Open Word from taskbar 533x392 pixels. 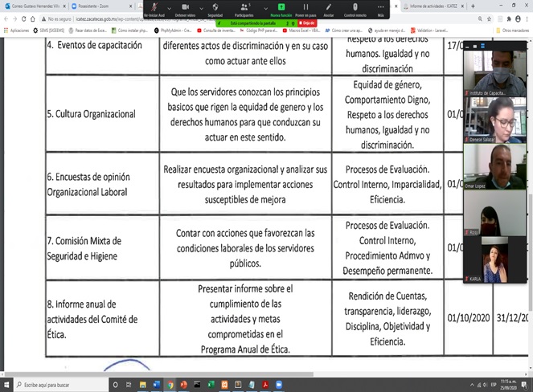coord(157,385)
